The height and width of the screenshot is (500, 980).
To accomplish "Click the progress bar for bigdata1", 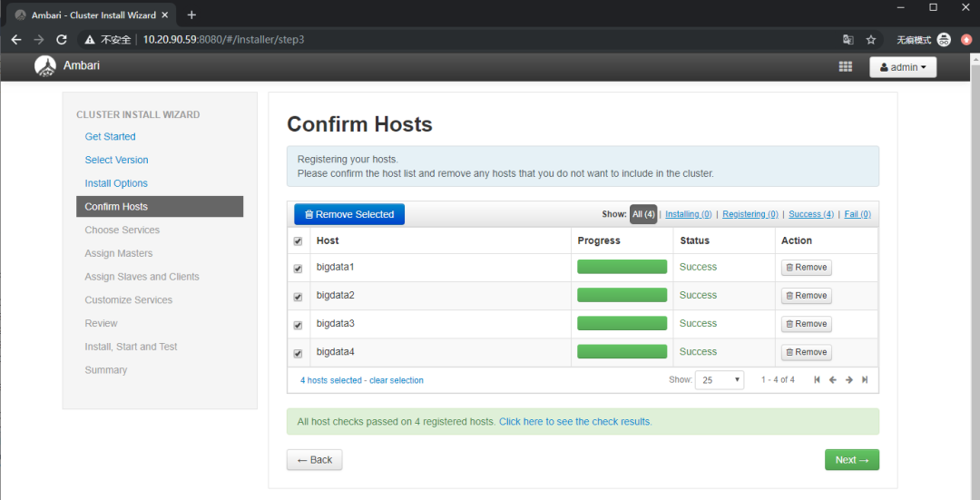I will (x=622, y=267).
